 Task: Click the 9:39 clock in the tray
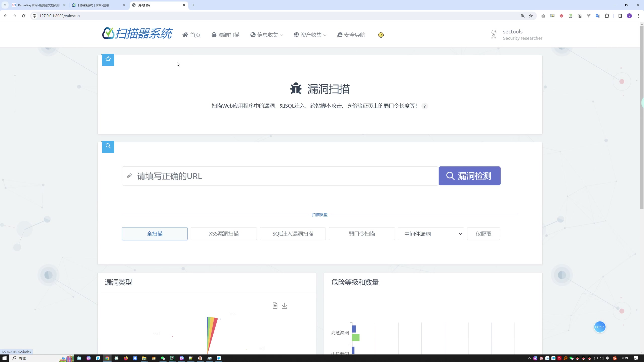[x=625, y=358]
